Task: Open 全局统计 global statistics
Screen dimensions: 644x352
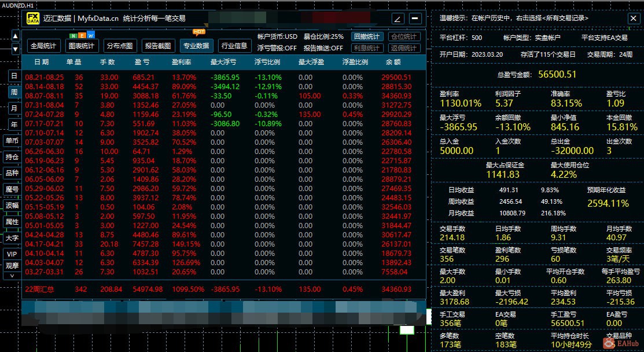Action: (44, 46)
